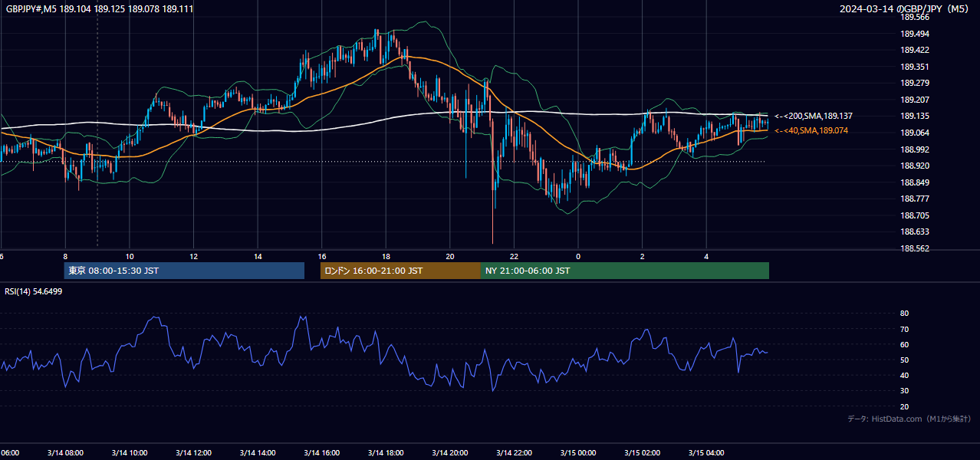Image resolution: width=980 pixels, height=460 pixels.
Task: Click price axis value 188.705
Action: click(914, 215)
